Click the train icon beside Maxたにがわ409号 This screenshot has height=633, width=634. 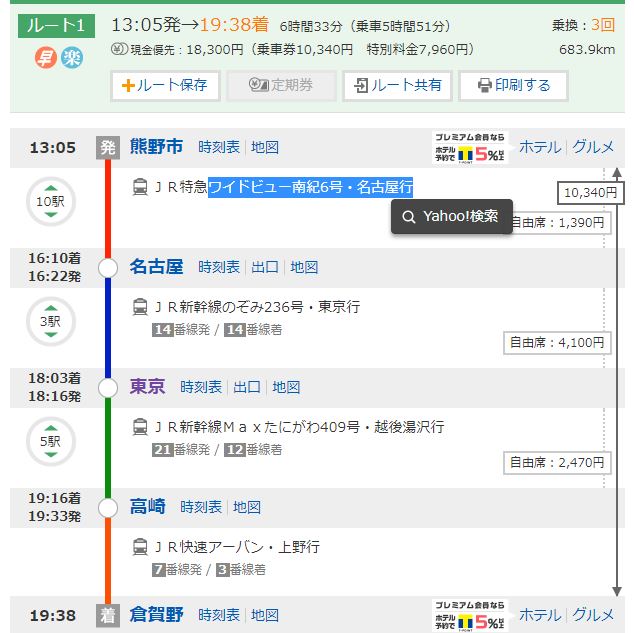tap(141, 427)
